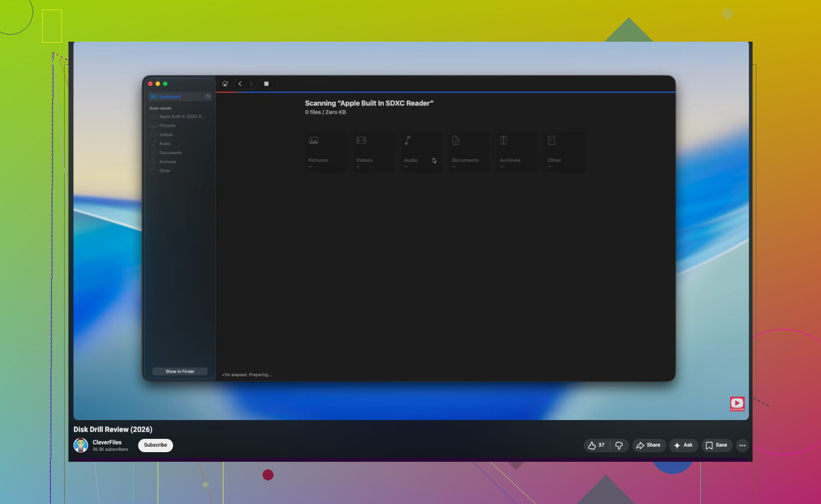Click the video title Disk Drill Review (2026)
This screenshot has width=821, height=504.
tap(113, 429)
